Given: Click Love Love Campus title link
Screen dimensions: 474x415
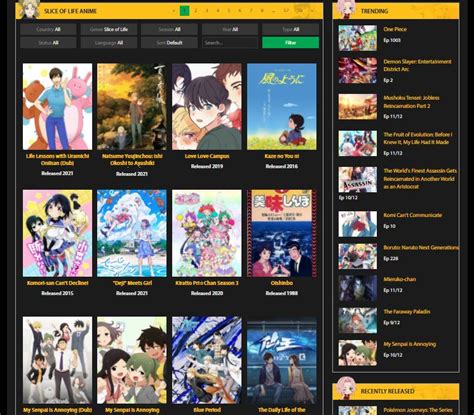Looking at the screenshot, I should [207, 156].
